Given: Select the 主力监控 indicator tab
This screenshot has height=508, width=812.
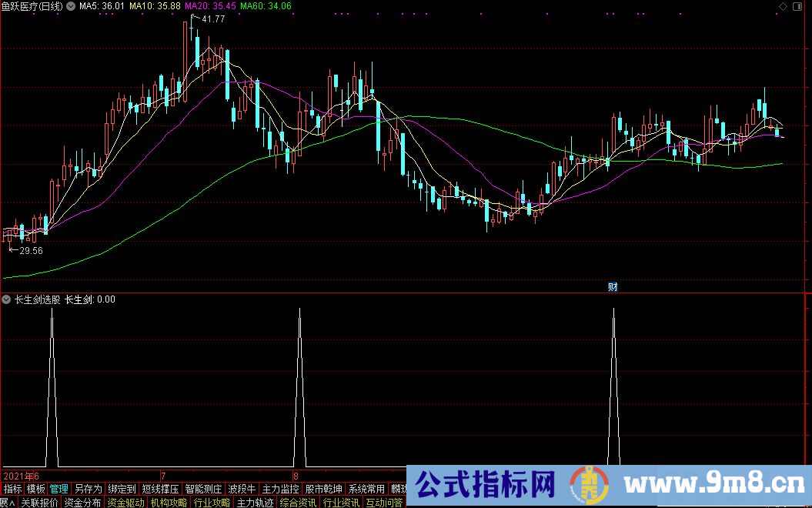Looking at the screenshot, I should click(x=281, y=489).
